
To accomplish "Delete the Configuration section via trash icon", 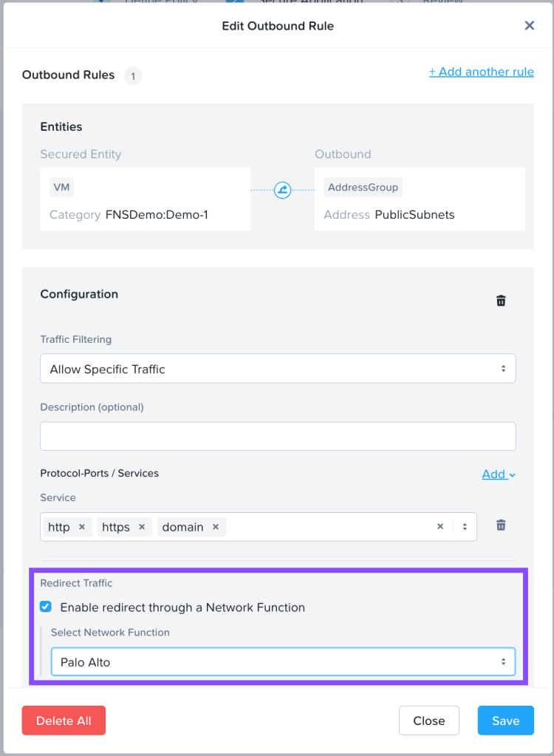I will [x=501, y=301].
